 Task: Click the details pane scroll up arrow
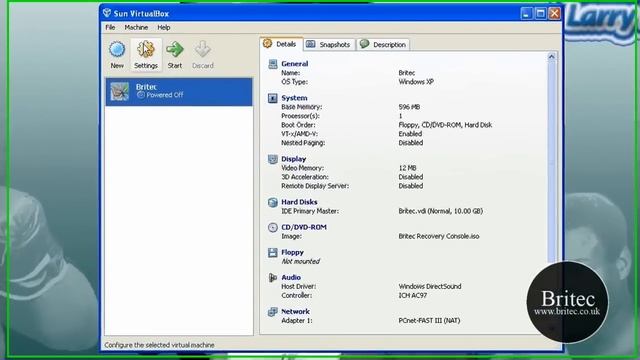pos(551,57)
